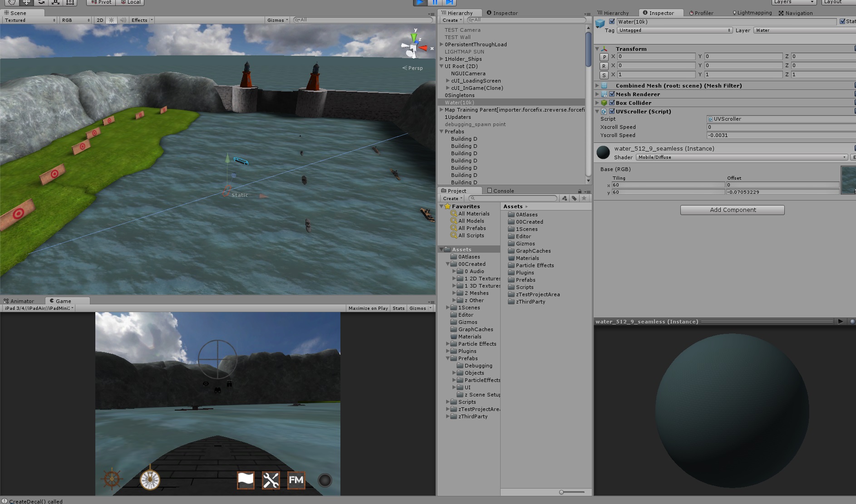Click the P position reset button

click(604, 57)
